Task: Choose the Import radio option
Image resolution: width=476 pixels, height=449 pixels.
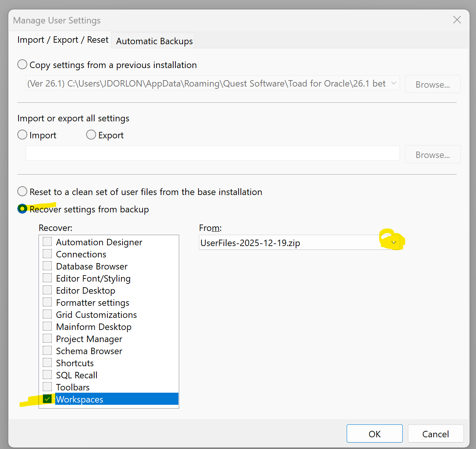Action: (22, 135)
